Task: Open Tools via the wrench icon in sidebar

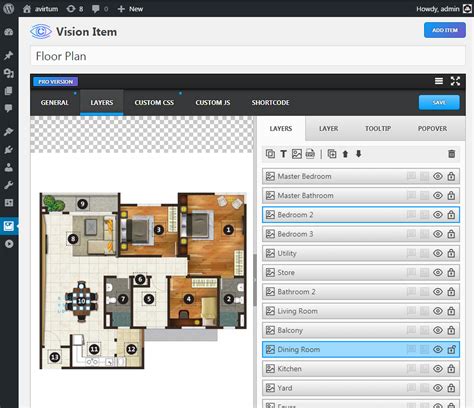Action: 9,185
